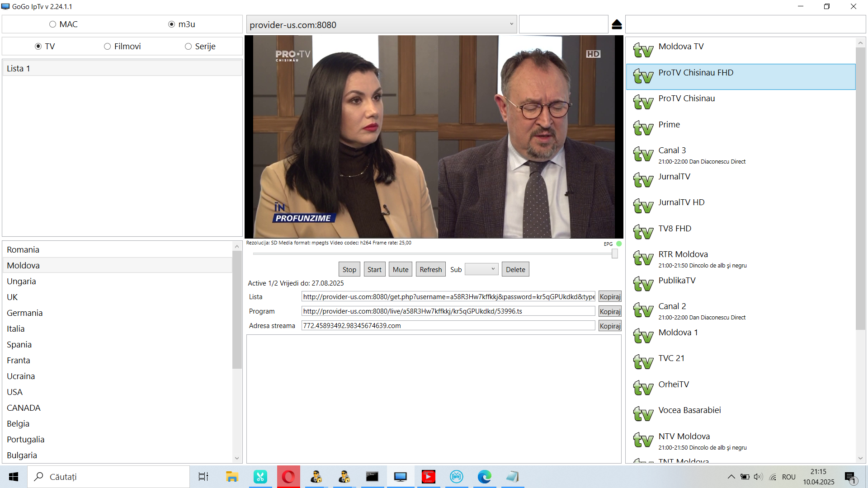Click the TV icon beside NTV Moldova
This screenshot has height=488, width=868.
pos(643,440)
